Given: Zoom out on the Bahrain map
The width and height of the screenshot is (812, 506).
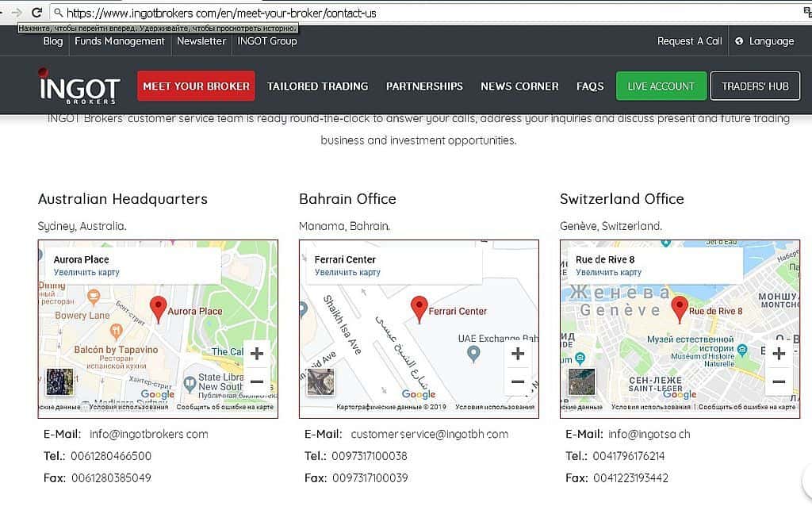Looking at the screenshot, I should [518, 381].
